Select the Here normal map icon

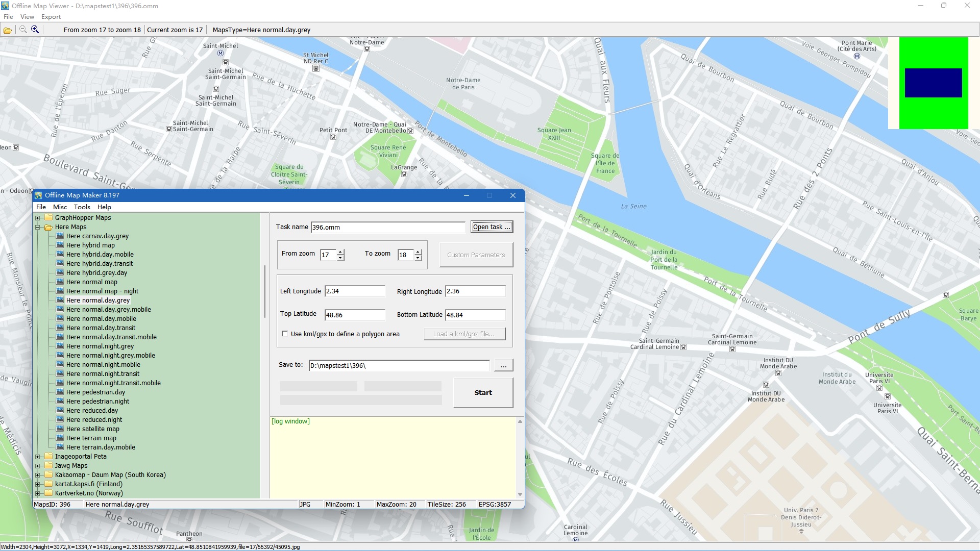[x=60, y=282]
